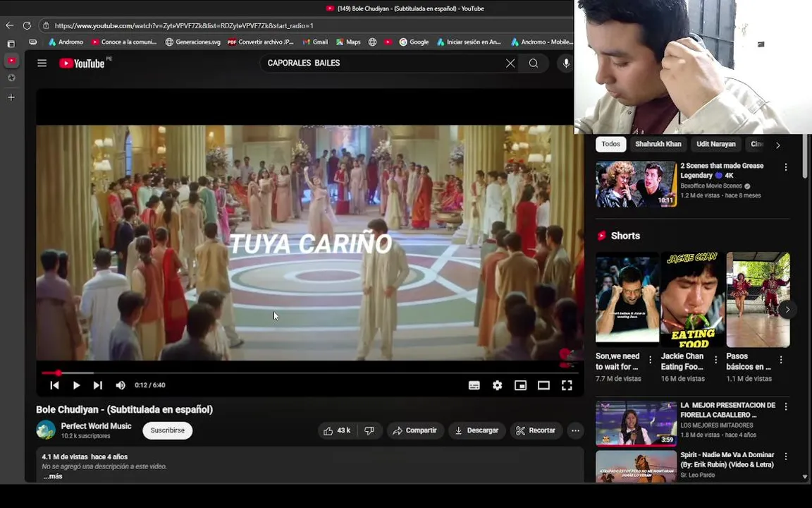Image resolution: width=812 pixels, height=508 pixels.
Task: Open YouTube guide hamburger menu
Action: (42, 64)
